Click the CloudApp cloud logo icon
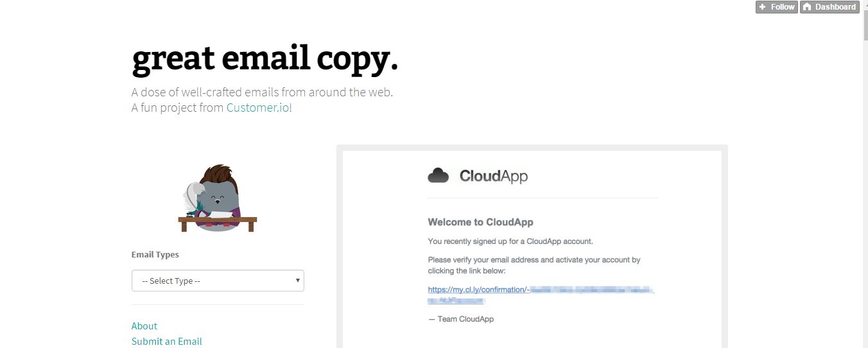Screen dimensions: 868x348 coord(438,175)
